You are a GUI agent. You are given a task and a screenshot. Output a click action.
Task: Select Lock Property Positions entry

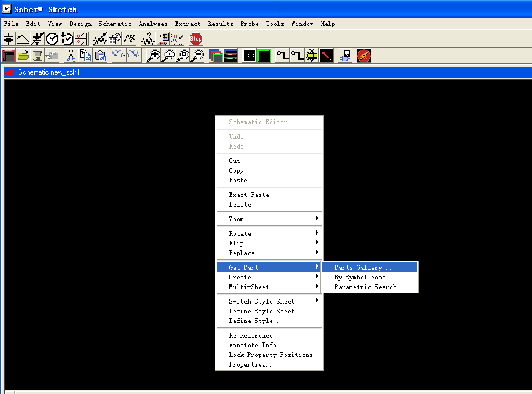point(269,355)
